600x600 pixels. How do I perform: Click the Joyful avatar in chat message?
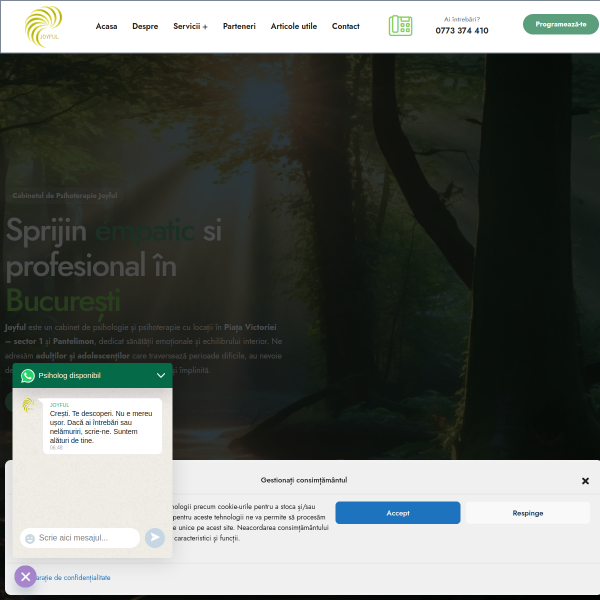28,405
